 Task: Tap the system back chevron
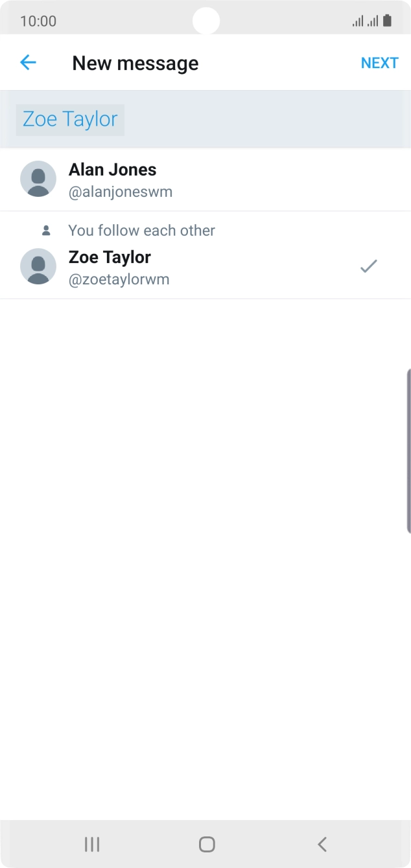point(322,844)
